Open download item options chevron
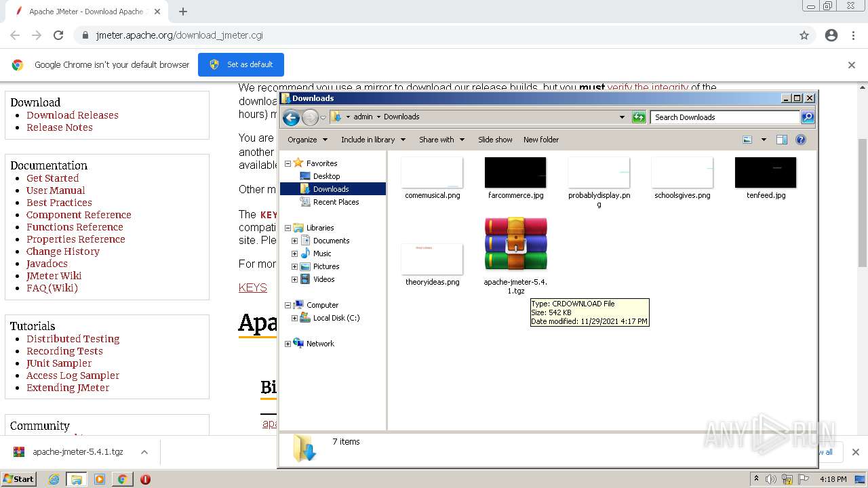The image size is (868, 488). tap(144, 452)
